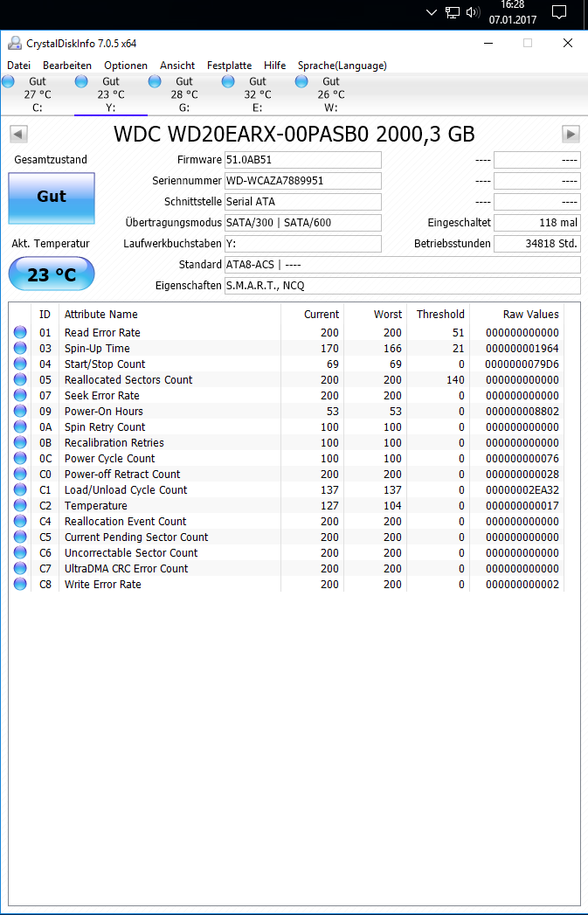588x915 pixels.
Task: Click the status orb for Uncorrectable Sector Count
Action: pyautogui.click(x=20, y=553)
